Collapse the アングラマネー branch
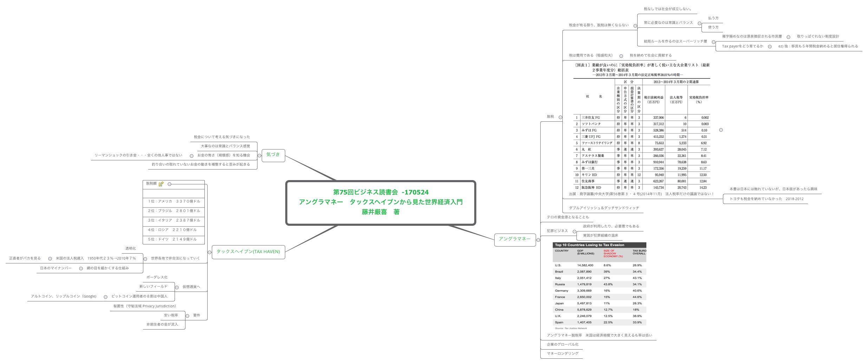 (x=538, y=240)
